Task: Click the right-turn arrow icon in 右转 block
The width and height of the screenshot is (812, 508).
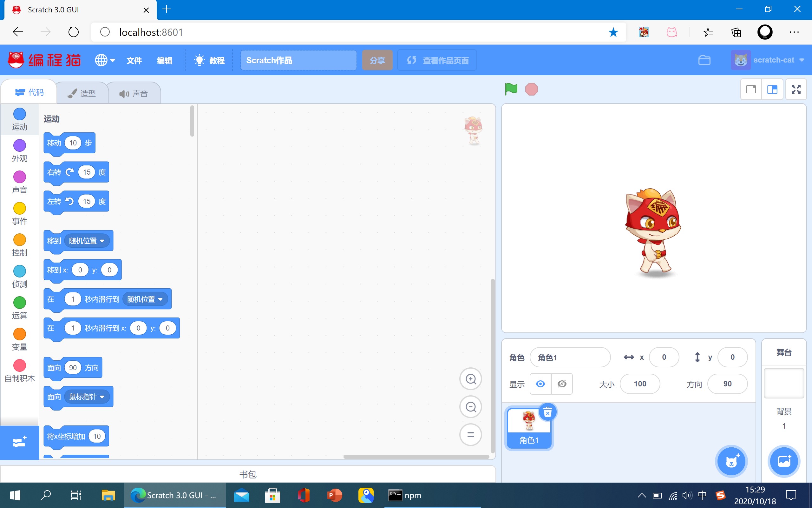Action: pos(70,172)
